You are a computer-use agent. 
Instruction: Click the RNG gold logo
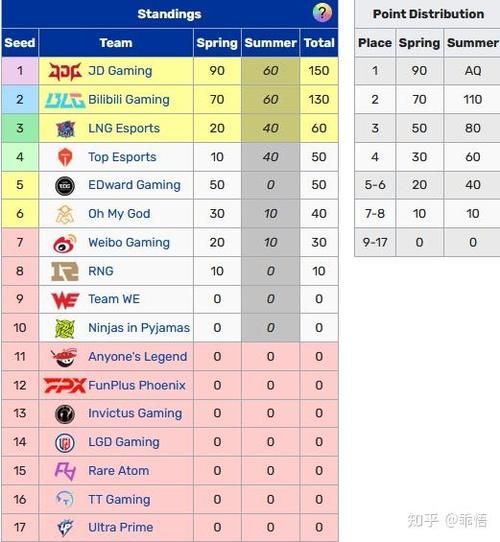(x=65, y=271)
